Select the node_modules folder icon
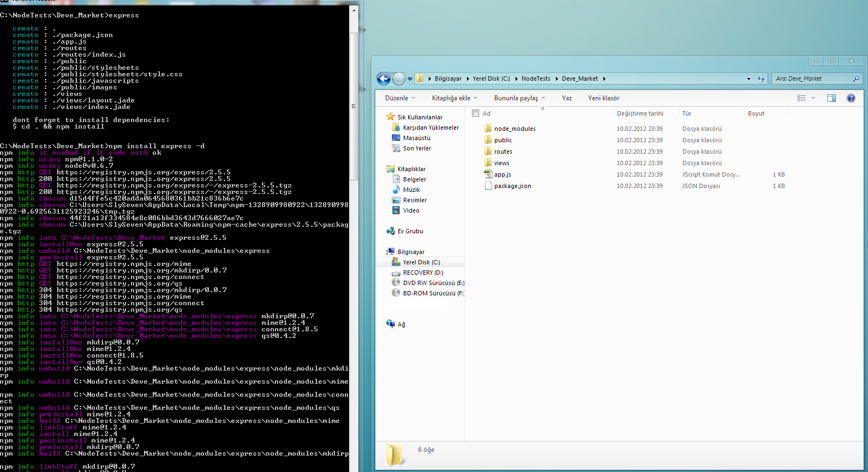 tap(488, 129)
